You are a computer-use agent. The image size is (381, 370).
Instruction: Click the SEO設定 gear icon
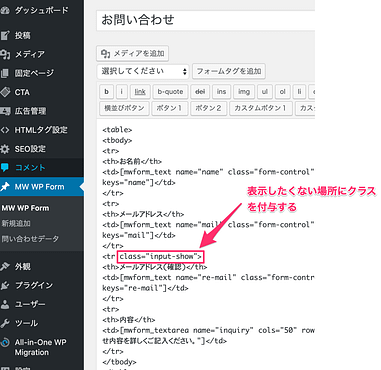point(5,149)
